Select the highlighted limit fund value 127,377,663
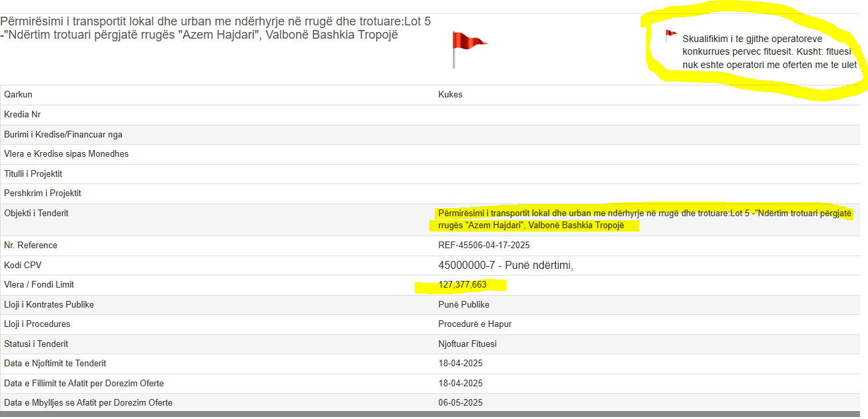Screen dimensions: 868x419 (x=462, y=285)
